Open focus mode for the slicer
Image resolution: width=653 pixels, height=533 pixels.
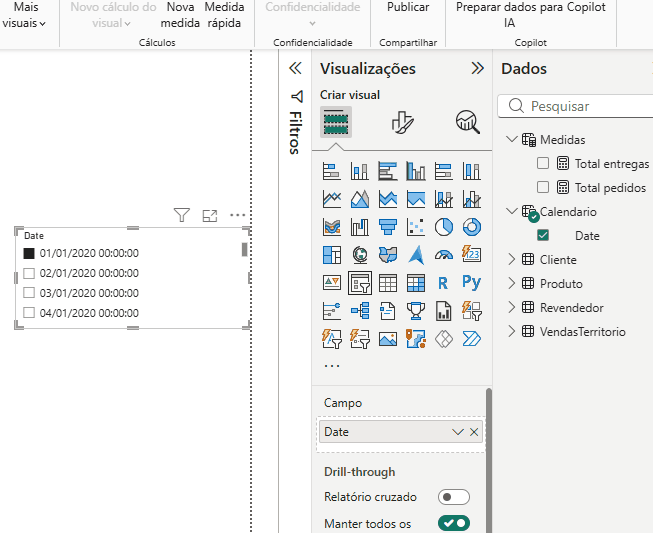(x=210, y=215)
